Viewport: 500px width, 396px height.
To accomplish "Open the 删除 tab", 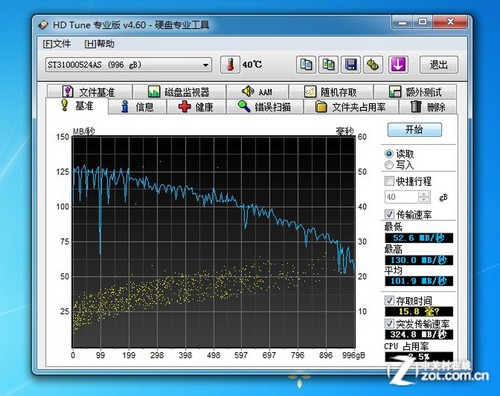I will [x=428, y=107].
